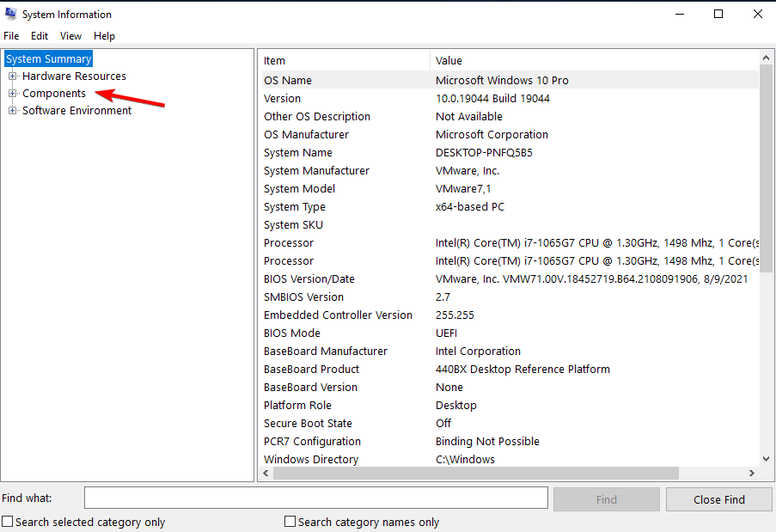Select the OS Manufacturer row

pyautogui.click(x=510, y=135)
